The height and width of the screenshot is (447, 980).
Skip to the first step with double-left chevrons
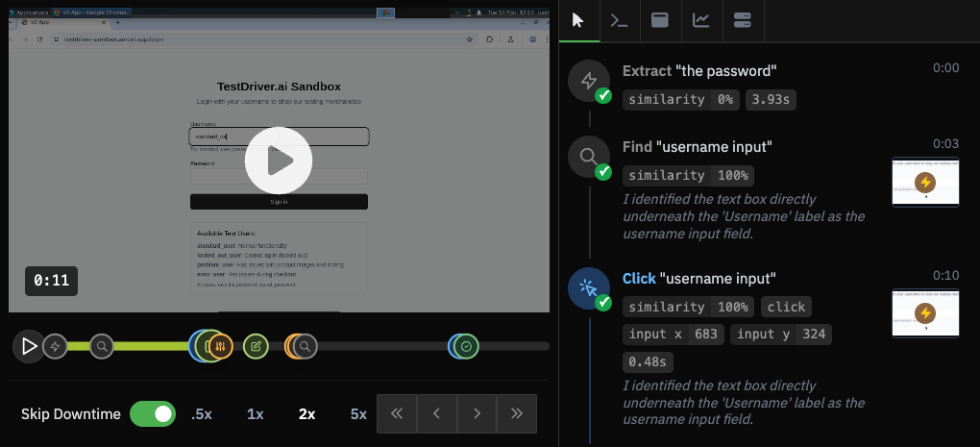(x=397, y=413)
